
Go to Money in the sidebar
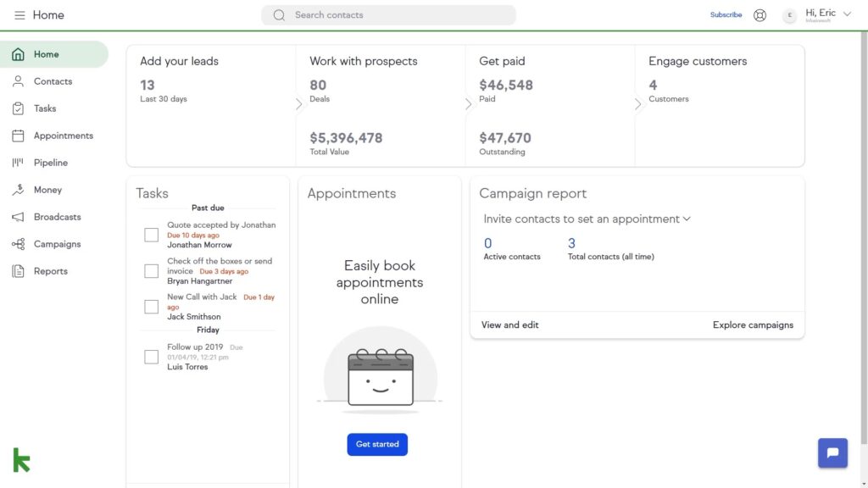point(47,190)
